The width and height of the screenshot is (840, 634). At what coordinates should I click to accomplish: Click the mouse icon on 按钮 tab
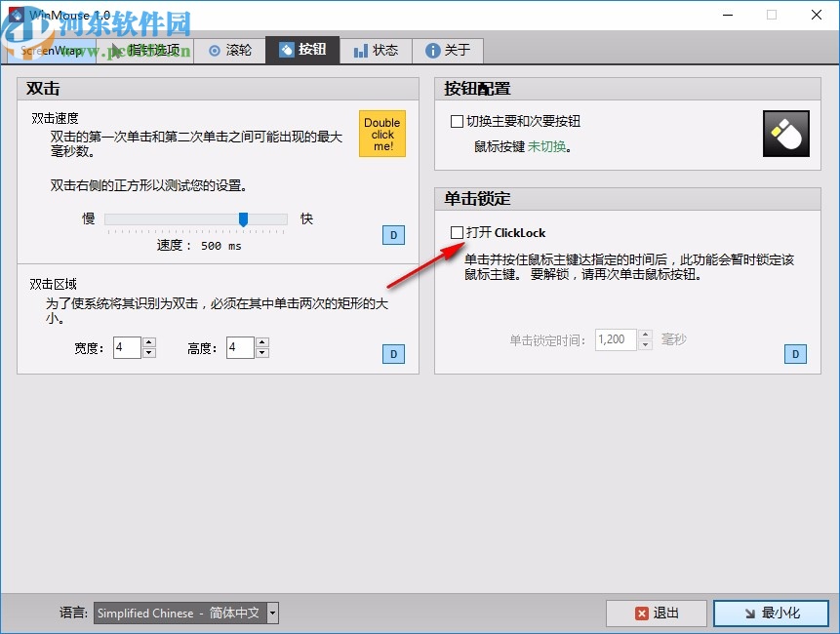pos(287,50)
